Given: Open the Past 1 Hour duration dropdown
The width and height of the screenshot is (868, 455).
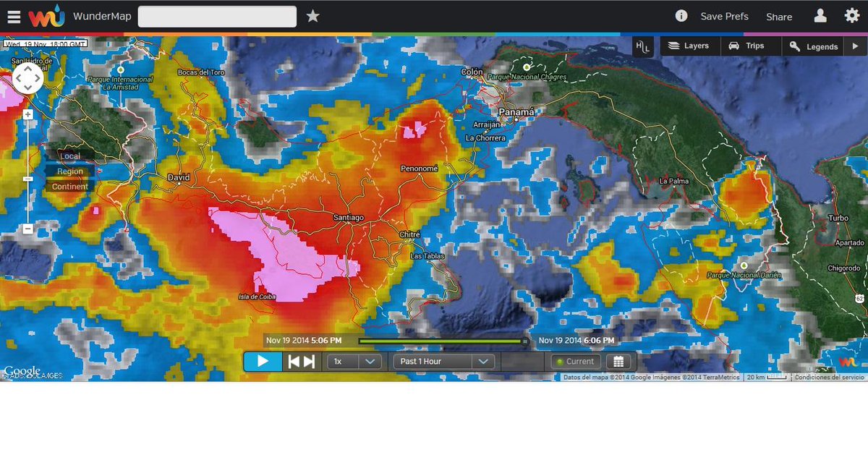Looking at the screenshot, I should (443, 361).
